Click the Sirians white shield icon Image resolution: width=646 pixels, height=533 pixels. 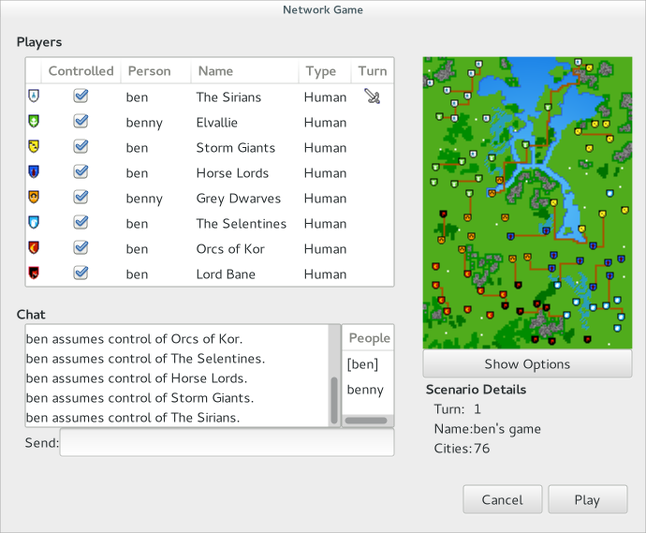click(33, 97)
